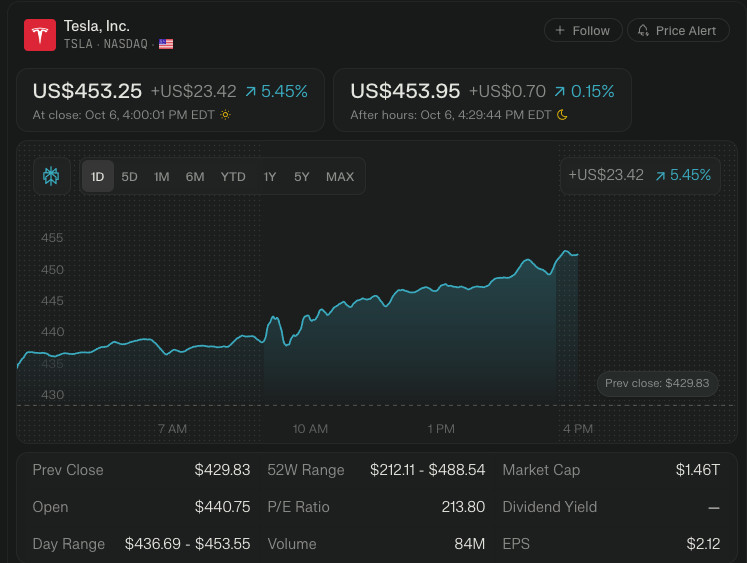Select the 1D time range
Screen dimensions: 747x563
coord(98,177)
